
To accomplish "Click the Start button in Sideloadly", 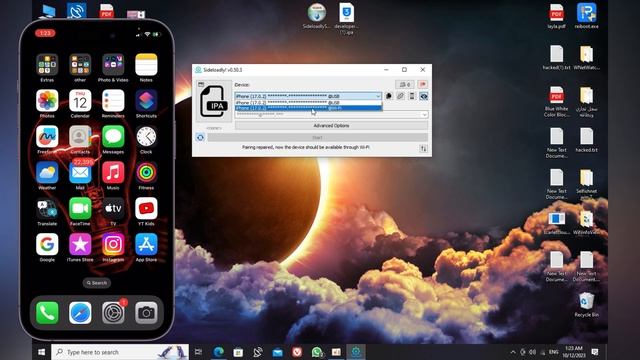I will coord(317,138).
